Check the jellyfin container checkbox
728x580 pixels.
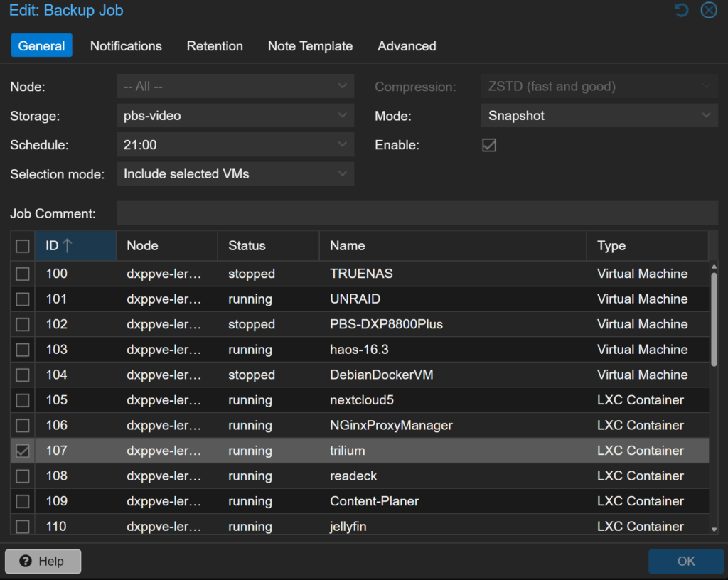tap(23, 527)
